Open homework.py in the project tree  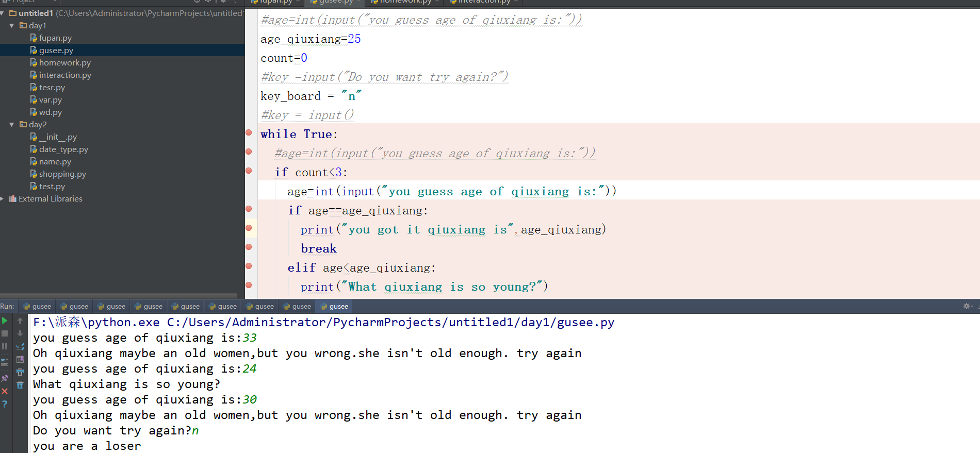[65, 62]
